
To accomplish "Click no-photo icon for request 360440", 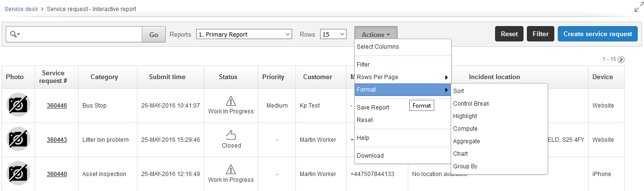I will click(x=18, y=174).
